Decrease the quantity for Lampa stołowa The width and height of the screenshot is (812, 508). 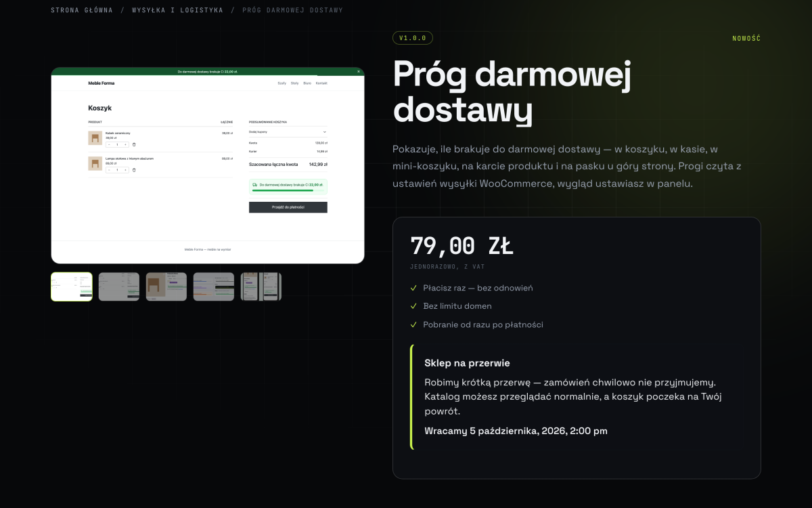[109, 170]
